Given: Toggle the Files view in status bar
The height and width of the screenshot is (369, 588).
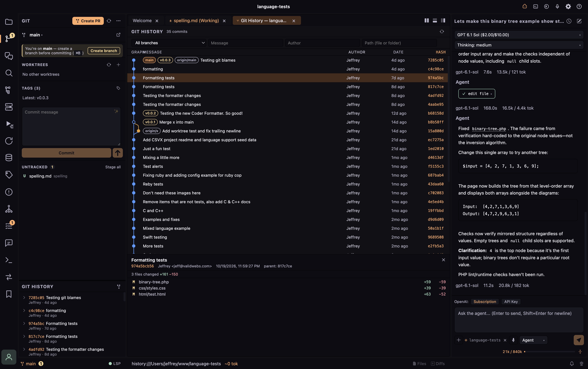Looking at the screenshot, I should [419, 364].
